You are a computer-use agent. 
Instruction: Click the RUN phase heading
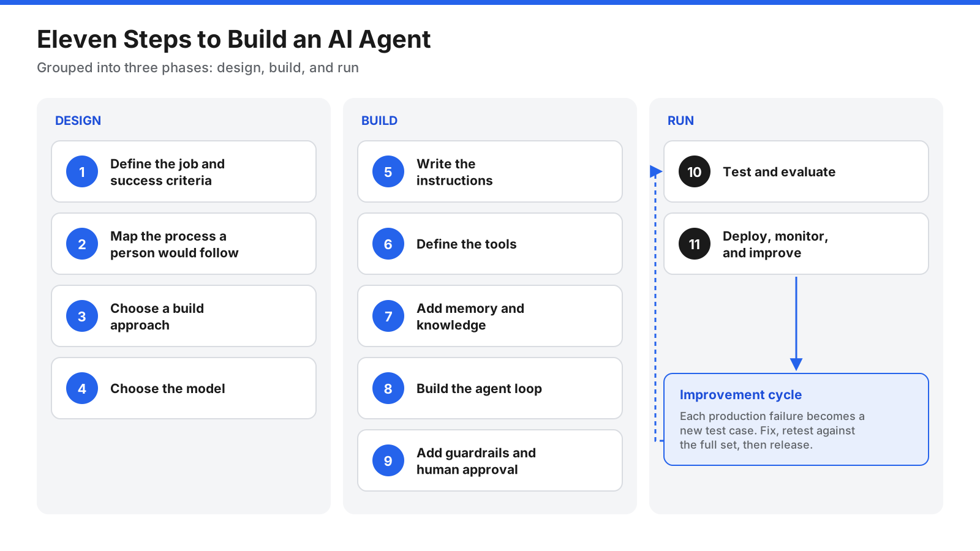click(x=680, y=121)
